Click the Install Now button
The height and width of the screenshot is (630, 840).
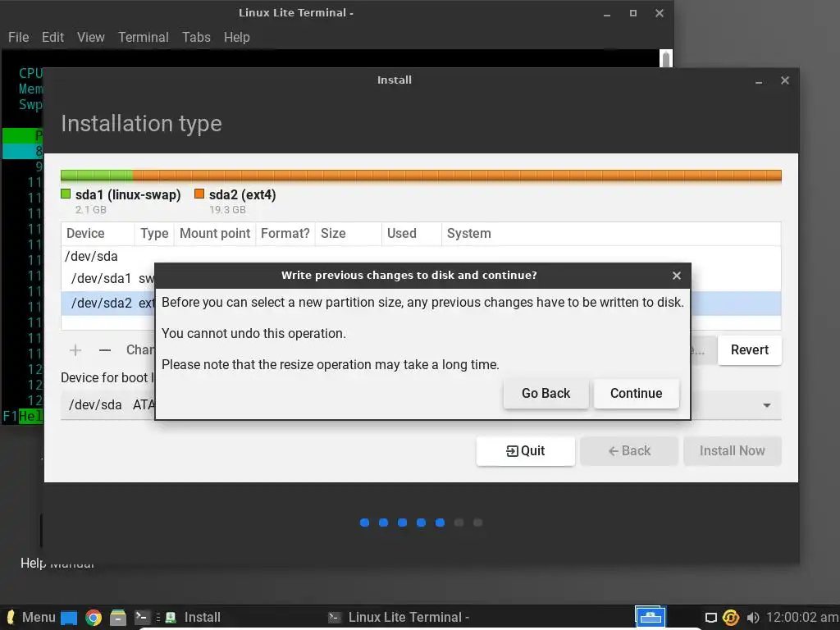pos(732,451)
